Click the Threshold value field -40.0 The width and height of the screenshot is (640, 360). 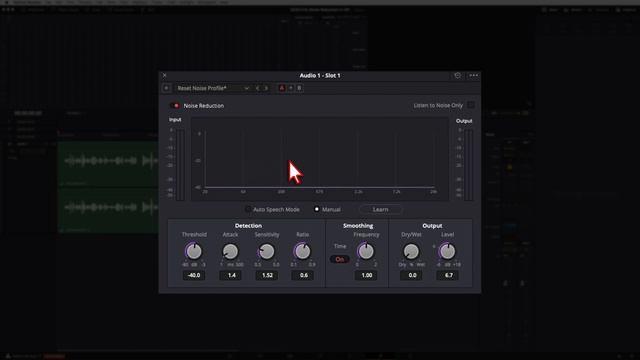click(193, 276)
